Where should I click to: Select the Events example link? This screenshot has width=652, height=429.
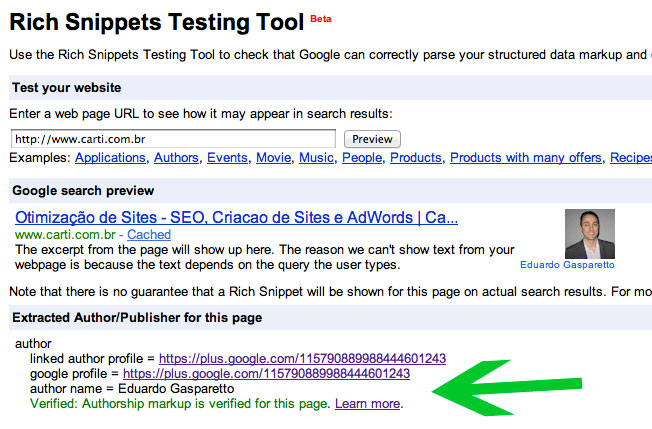[x=228, y=158]
